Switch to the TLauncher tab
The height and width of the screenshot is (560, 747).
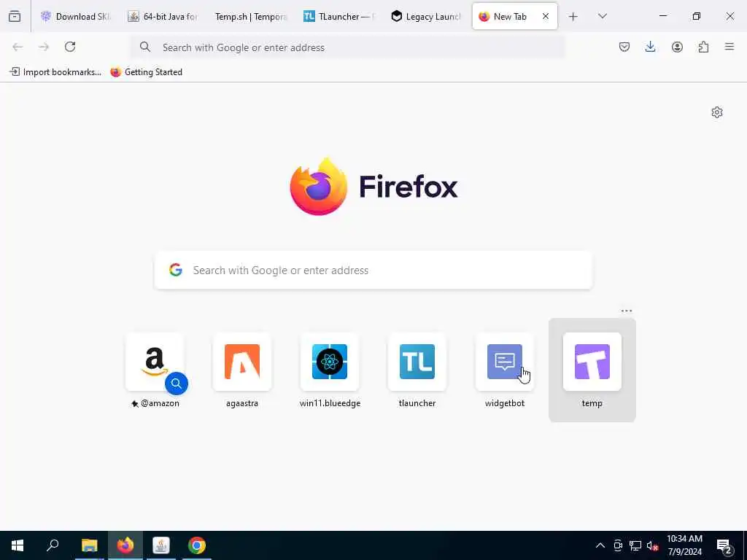tap(338, 17)
